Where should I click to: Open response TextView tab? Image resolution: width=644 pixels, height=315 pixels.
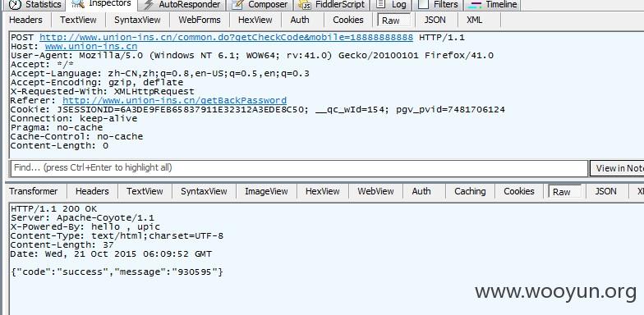click(145, 191)
